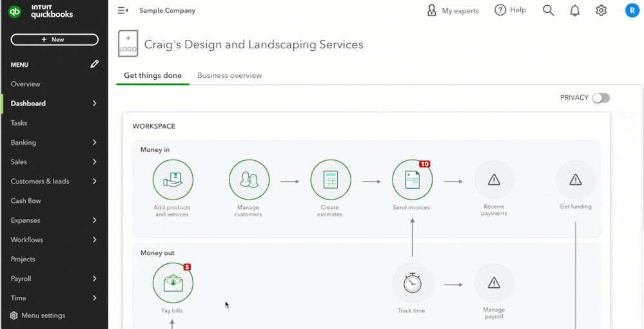Image resolution: width=644 pixels, height=329 pixels.
Task: Expand the Expenses submenu chevron
Action: [95, 220]
